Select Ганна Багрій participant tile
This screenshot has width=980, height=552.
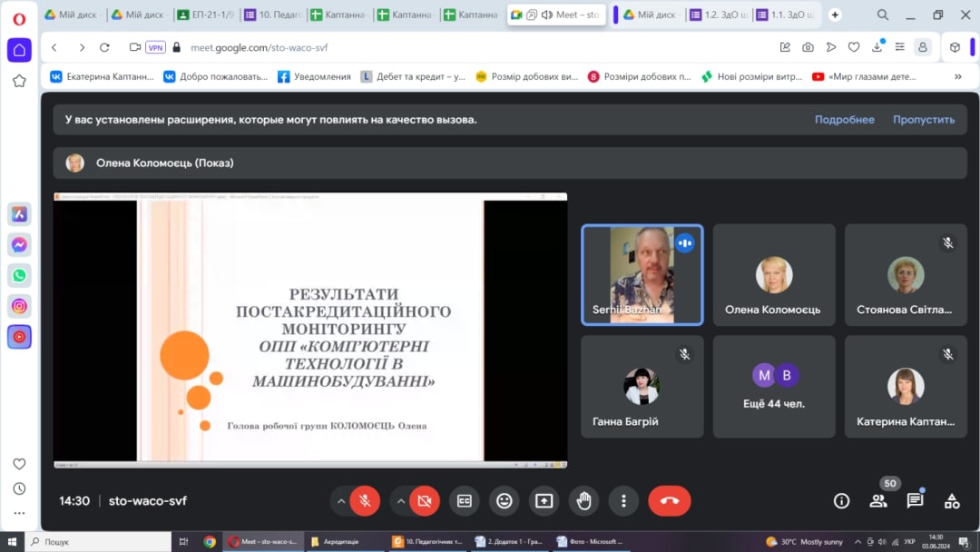[x=642, y=387]
